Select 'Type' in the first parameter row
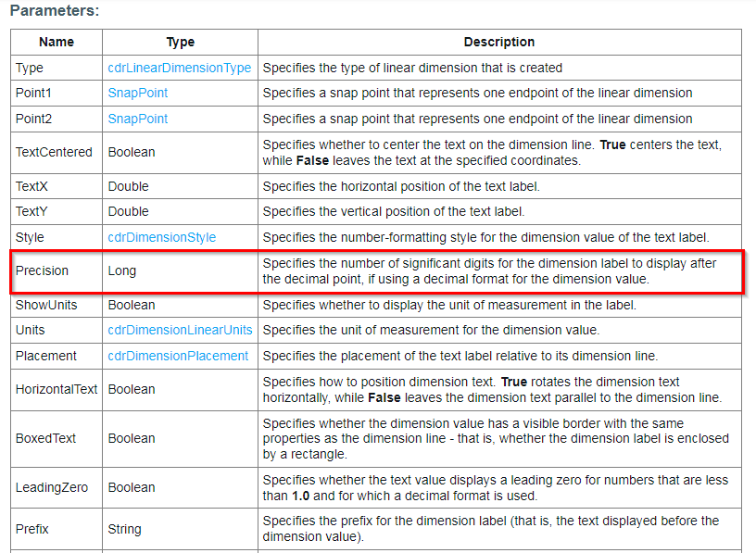Viewport: 756px width, 553px height. click(30, 68)
